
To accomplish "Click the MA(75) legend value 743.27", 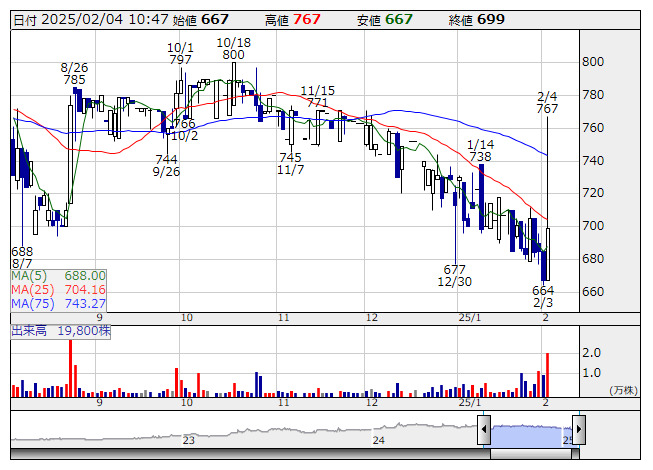I will 85,303.
